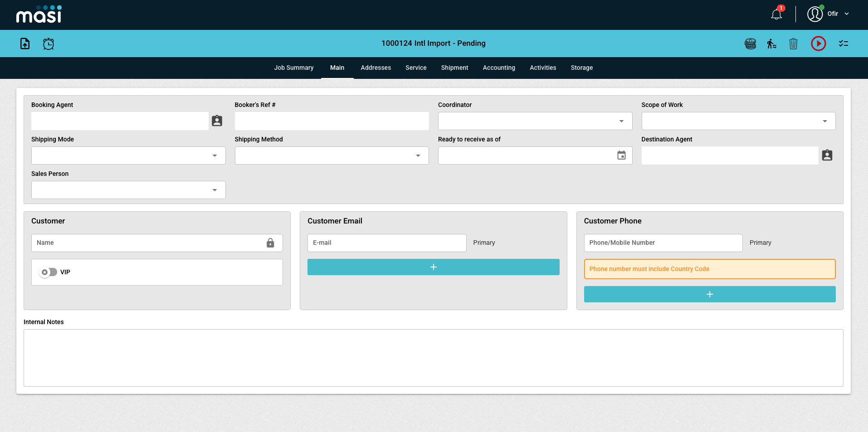Open the alarm clock reminder icon
The height and width of the screenshot is (432, 868).
(x=49, y=44)
